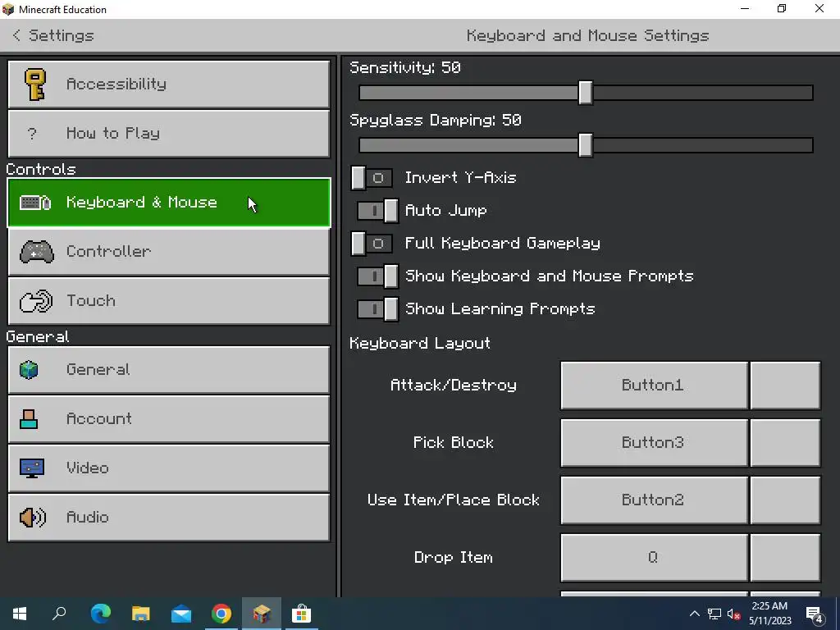Open General settings tab
840x630 pixels.
click(x=169, y=370)
